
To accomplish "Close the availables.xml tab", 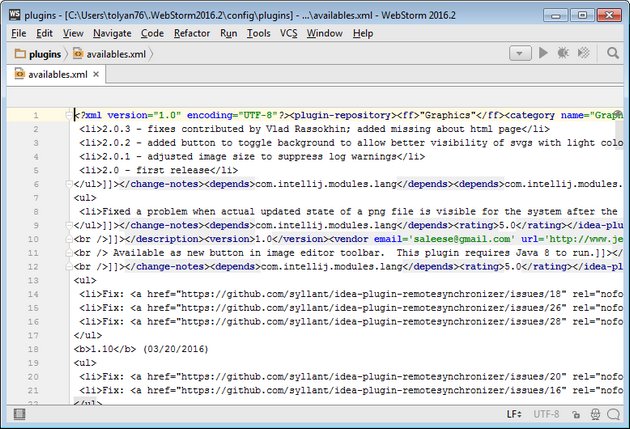I will [96, 75].
